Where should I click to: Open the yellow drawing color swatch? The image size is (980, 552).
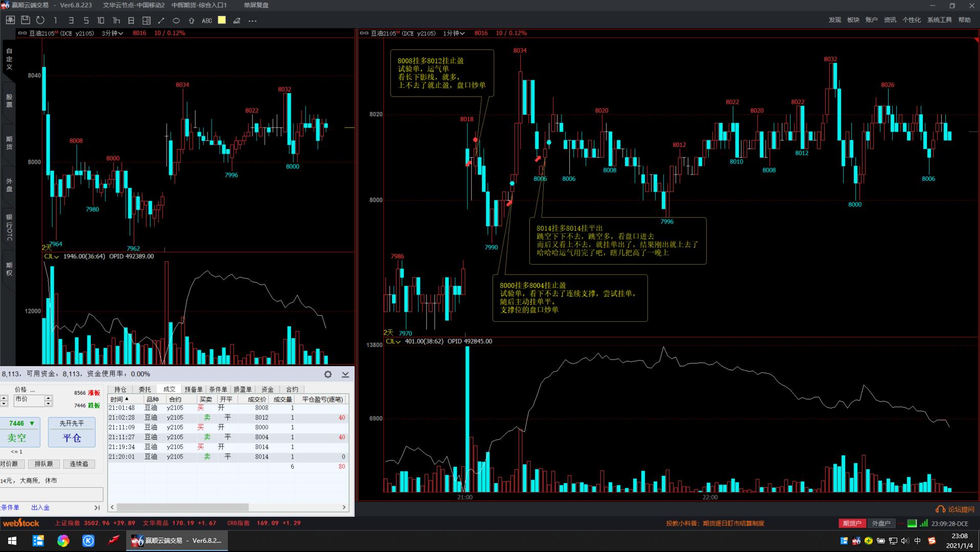222,20
